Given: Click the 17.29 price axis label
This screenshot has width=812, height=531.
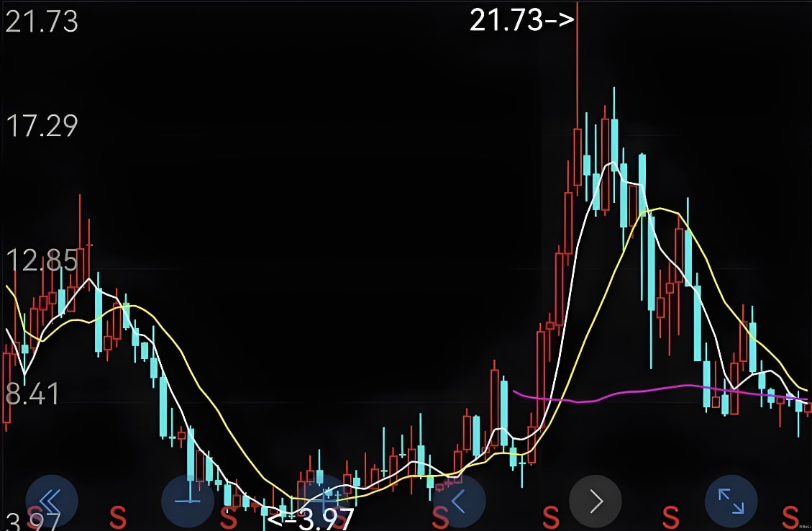Looking at the screenshot, I should tap(41, 127).
